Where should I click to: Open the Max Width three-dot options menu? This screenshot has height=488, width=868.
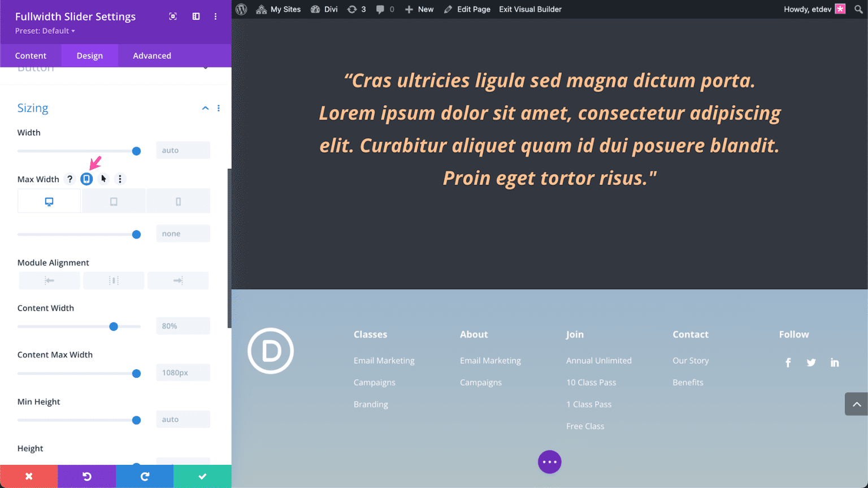120,179
